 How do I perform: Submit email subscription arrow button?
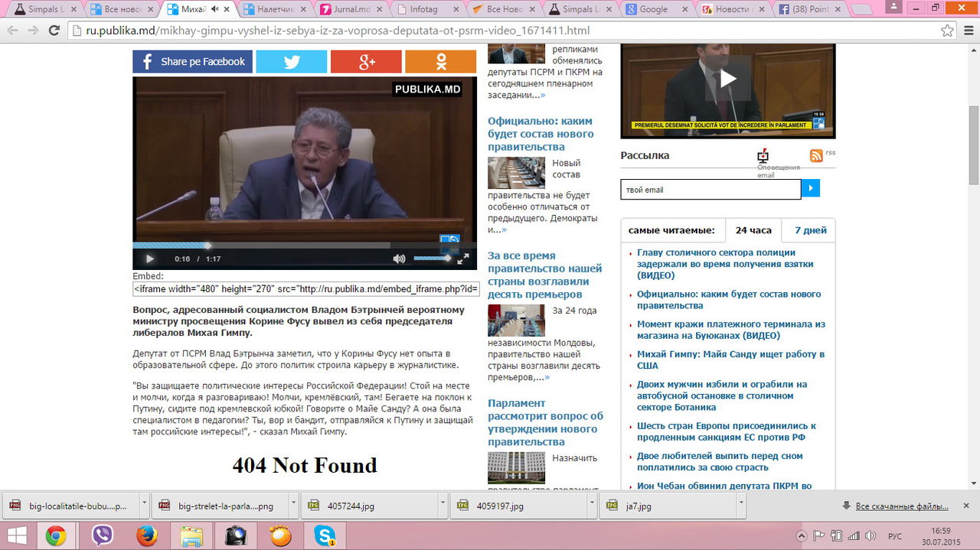(x=810, y=188)
